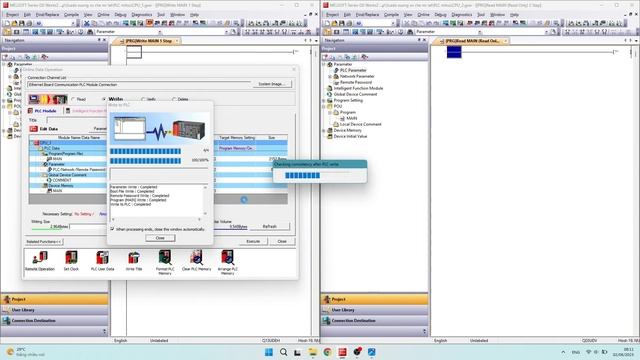Screen dimensions: 640x360
Task: Open Project menu in left window
Action: 12,15
